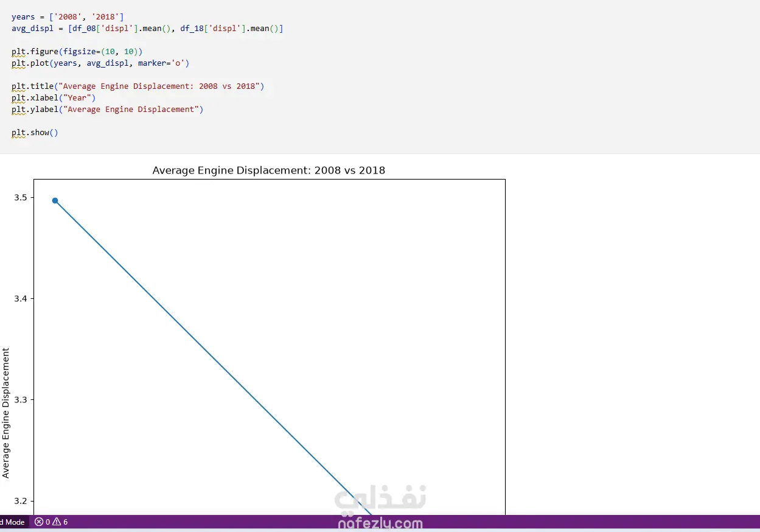Open the errors and warnings status indicator
This screenshot has width=760, height=532.
click(51, 522)
